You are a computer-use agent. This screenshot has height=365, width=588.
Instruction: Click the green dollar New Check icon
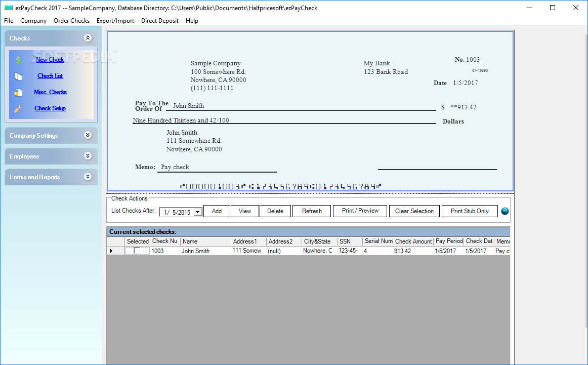pyautogui.click(x=18, y=60)
